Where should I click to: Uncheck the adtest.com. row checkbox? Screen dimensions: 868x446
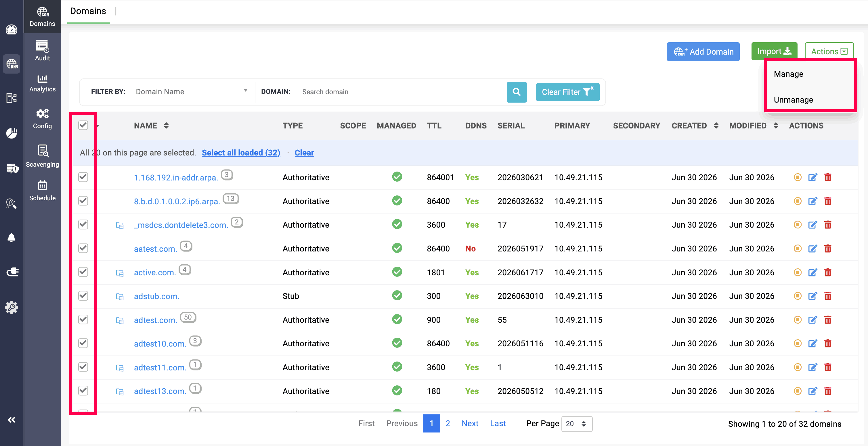pyautogui.click(x=83, y=320)
